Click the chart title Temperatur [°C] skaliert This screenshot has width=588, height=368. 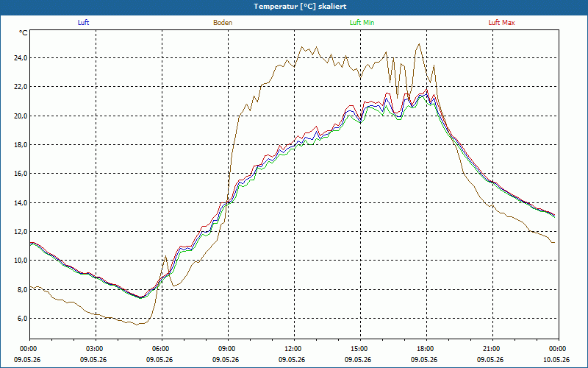coord(300,7)
